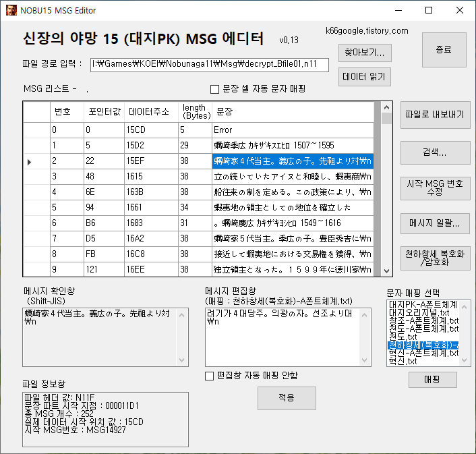
Task: Click inside the 메시지 확인창 text area
Action: (x=100, y=337)
